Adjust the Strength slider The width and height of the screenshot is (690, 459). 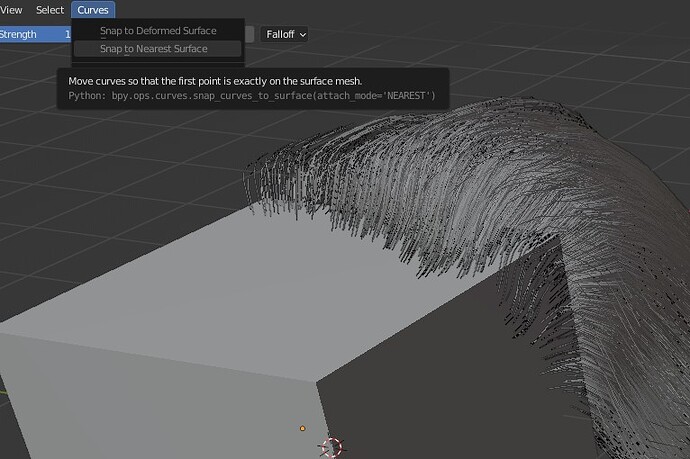(35, 34)
